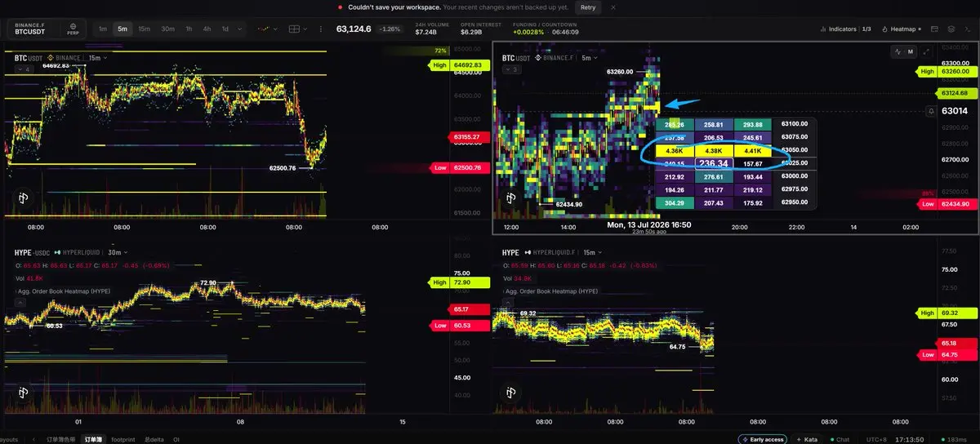
Task: Click the High 72.90 label on HYPE chart
Action: (x=457, y=282)
